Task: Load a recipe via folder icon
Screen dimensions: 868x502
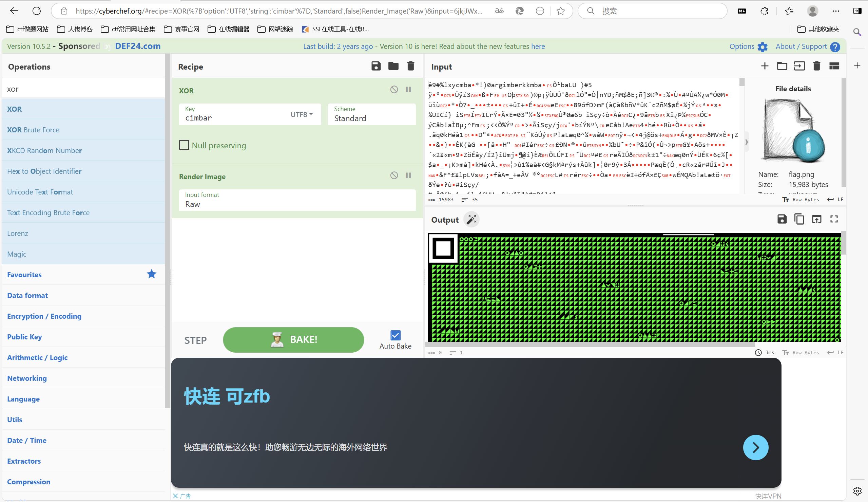Action: (393, 66)
